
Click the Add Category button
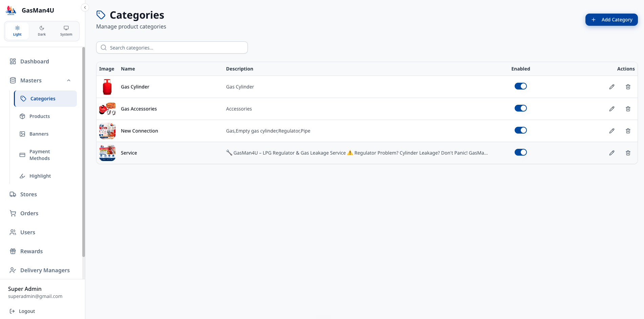611,20
